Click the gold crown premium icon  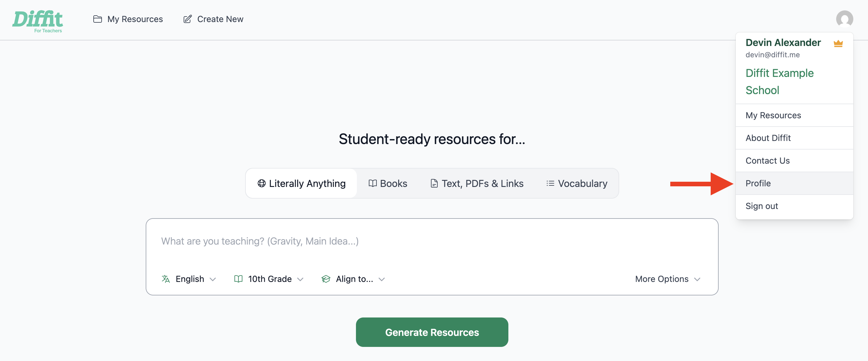point(838,44)
